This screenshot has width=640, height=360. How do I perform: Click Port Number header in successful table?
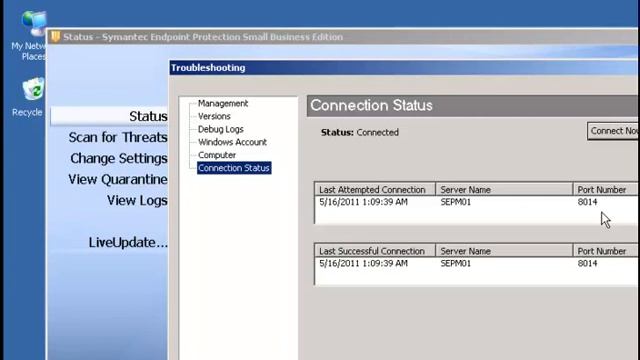(x=606, y=251)
